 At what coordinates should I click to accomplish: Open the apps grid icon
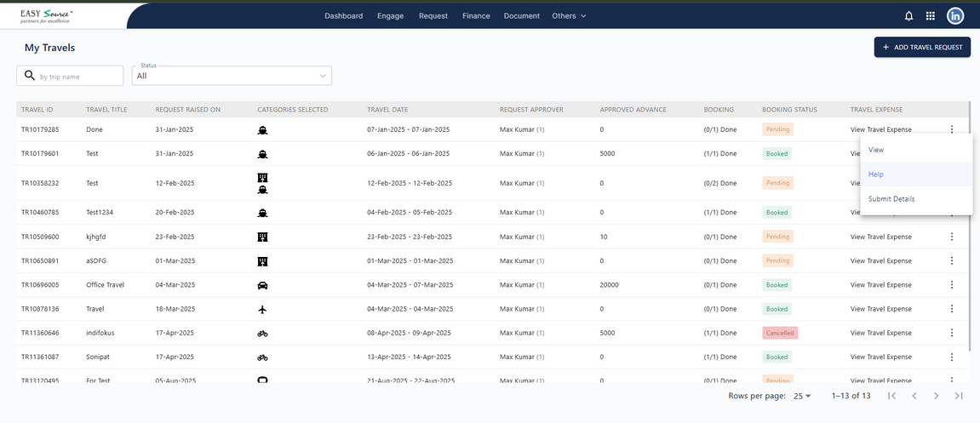(931, 16)
